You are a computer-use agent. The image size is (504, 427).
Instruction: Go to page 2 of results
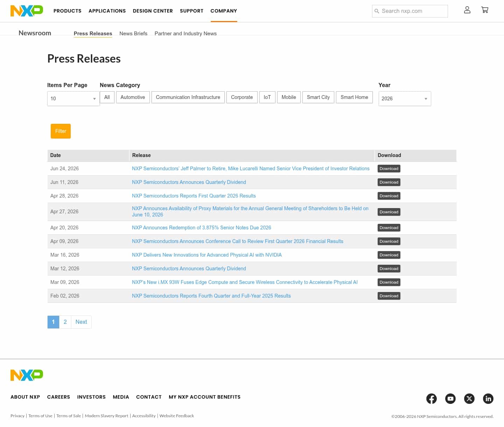[65, 322]
